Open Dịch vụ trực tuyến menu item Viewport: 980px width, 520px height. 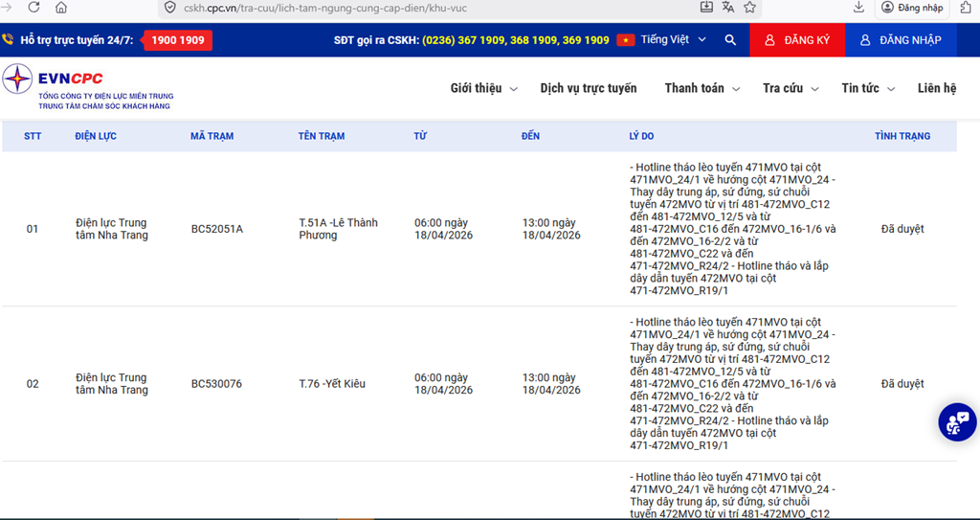click(x=588, y=88)
